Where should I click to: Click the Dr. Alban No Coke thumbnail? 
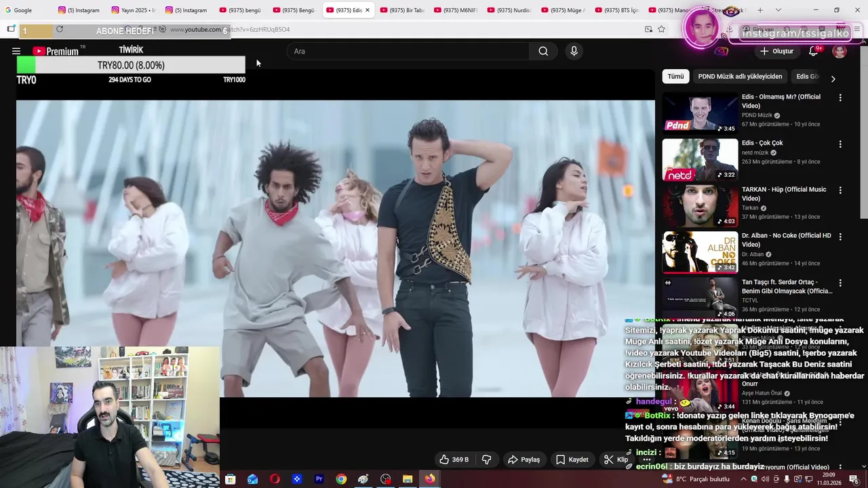pyautogui.click(x=700, y=251)
